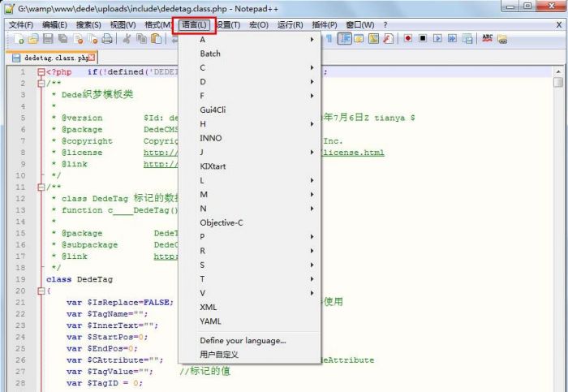Click the New file toolbar icon
The width and height of the screenshot is (568, 392).
point(19,38)
